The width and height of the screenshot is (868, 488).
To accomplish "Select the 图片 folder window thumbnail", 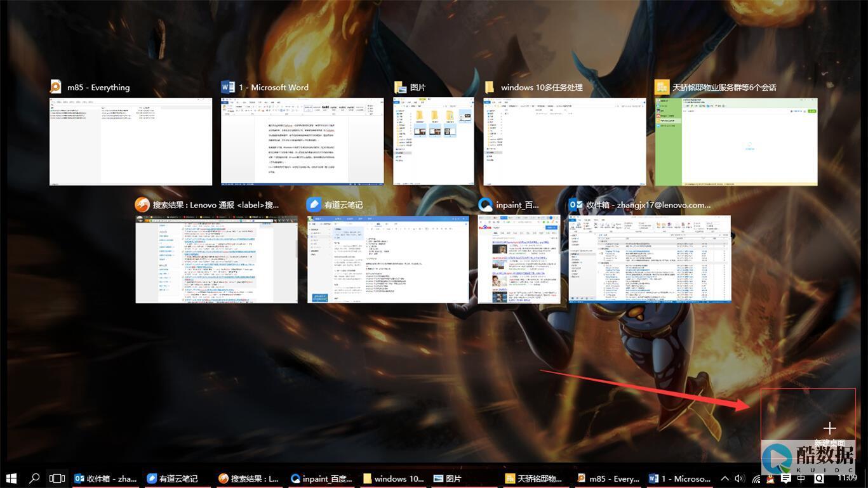I will 434,142.
